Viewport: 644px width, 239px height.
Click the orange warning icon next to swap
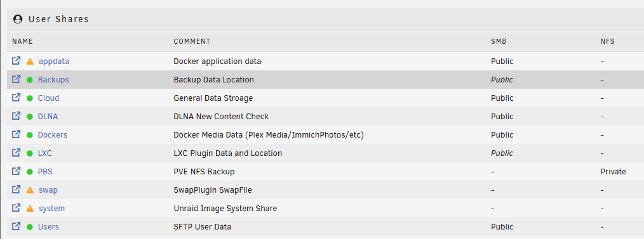30,190
